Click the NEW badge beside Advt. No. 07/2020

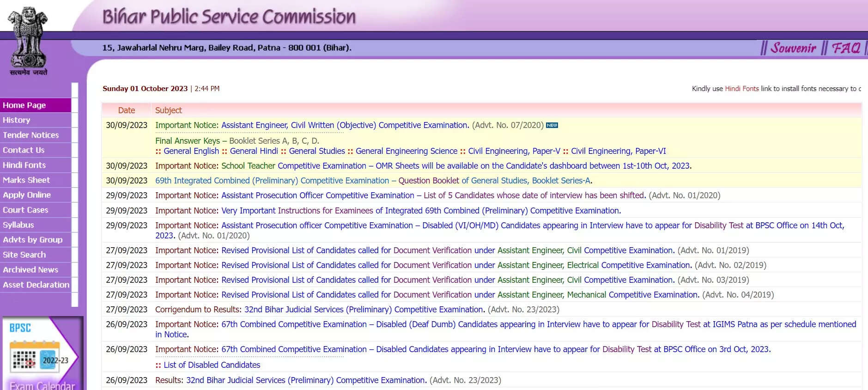click(552, 125)
